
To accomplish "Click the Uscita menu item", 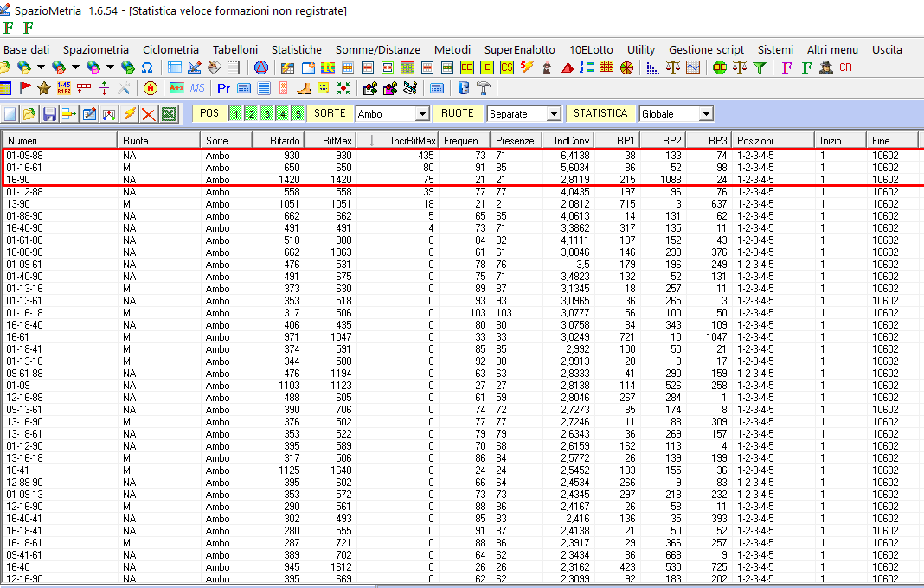I will (887, 50).
